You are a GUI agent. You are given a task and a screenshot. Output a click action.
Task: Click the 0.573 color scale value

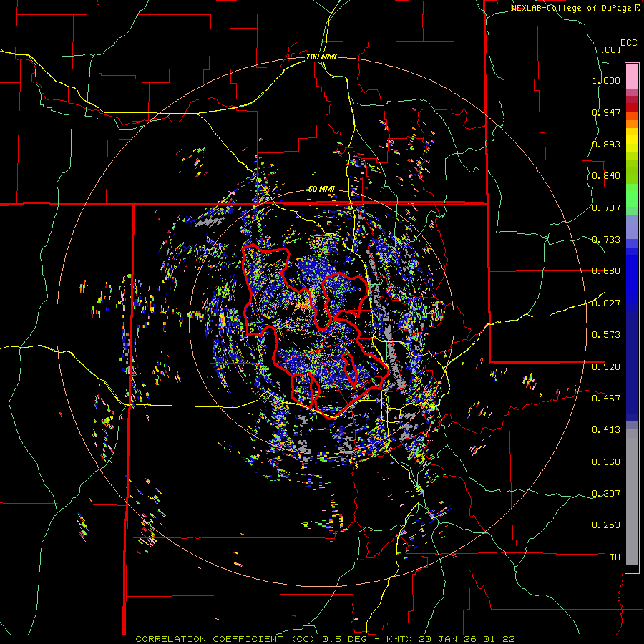pyautogui.click(x=606, y=335)
